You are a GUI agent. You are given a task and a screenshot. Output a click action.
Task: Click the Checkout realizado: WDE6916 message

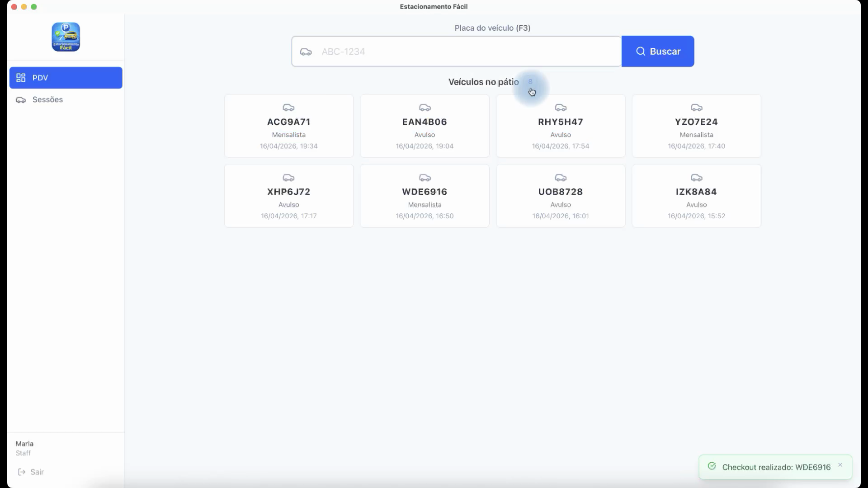point(776,467)
